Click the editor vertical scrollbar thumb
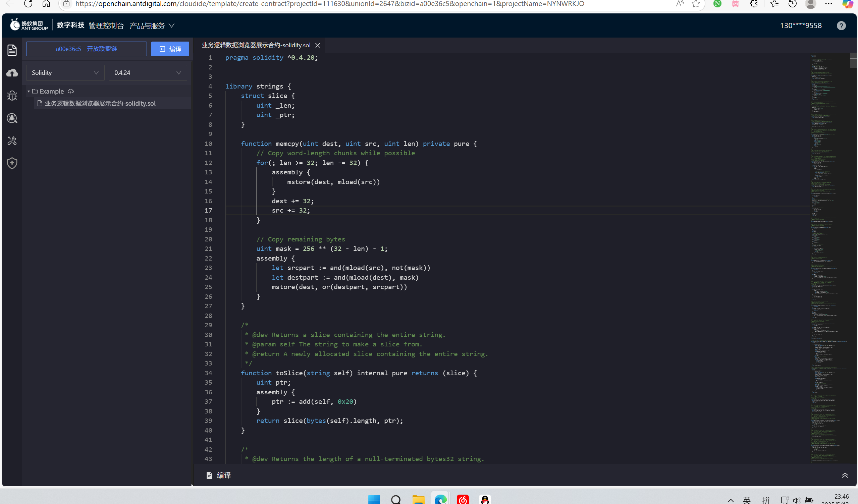858x504 pixels. coord(853,61)
